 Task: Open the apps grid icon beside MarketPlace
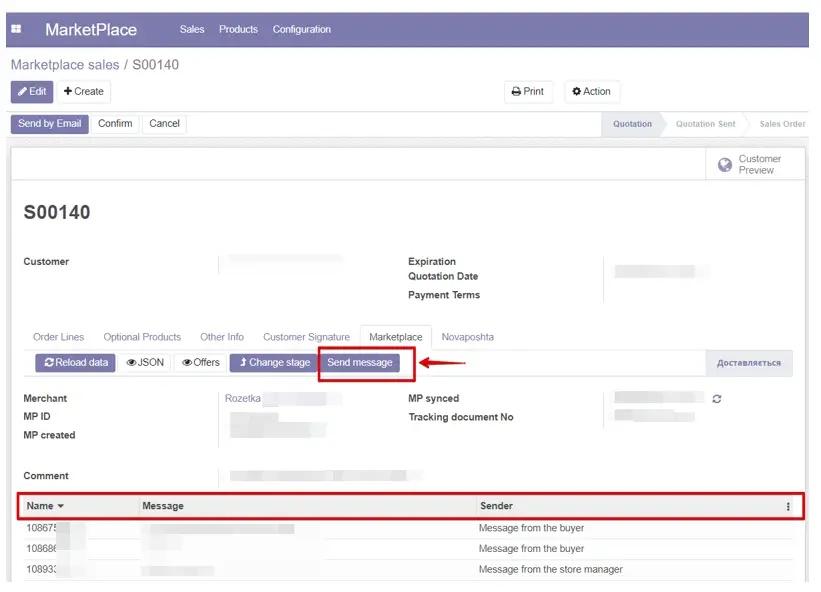pyautogui.click(x=15, y=28)
